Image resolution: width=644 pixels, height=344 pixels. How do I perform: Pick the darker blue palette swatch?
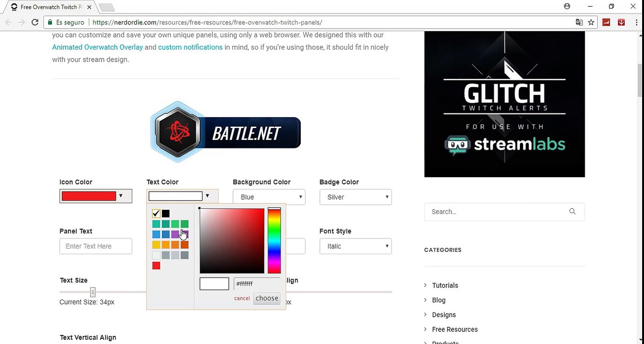[x=166, y=235]
